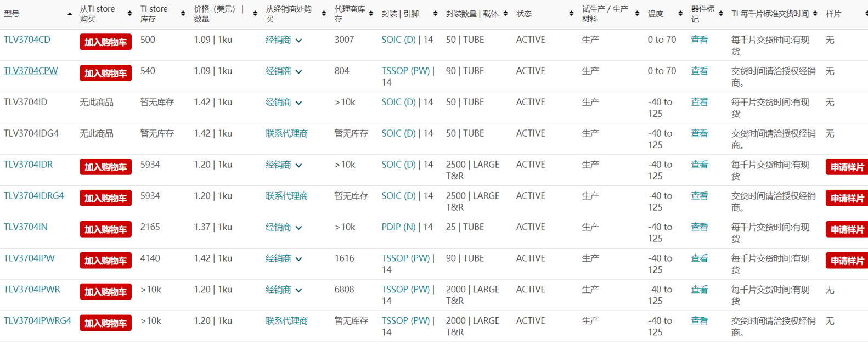The width and height of the screenshot is (868, 344).
Task: Request sample 申请样片 for TLV3704IDR
Action: coord(847,167)
